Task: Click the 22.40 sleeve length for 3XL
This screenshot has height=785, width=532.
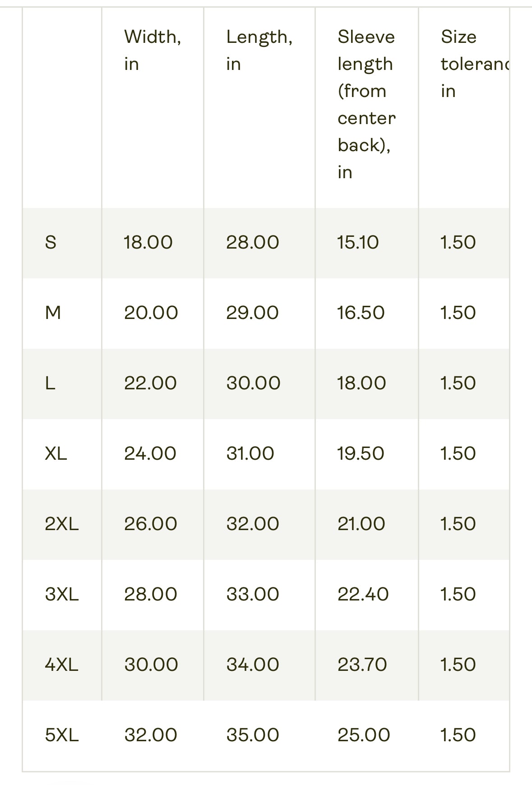Action: point(363,595)
